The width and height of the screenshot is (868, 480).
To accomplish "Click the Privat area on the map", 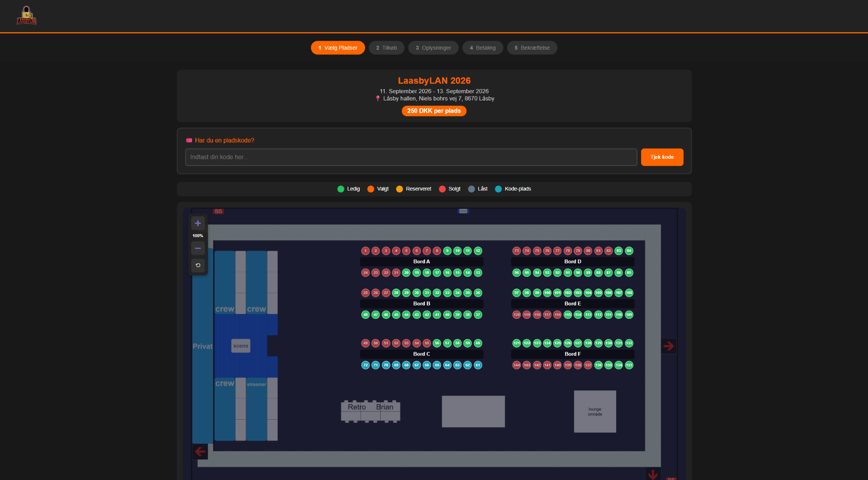I will (x=203, y=346).
